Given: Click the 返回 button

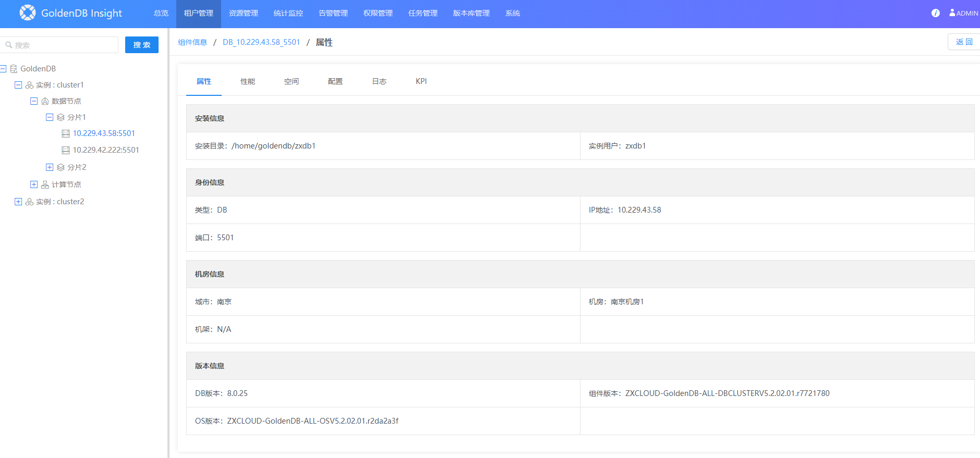Looking at the screenshot, I should 964,42.
